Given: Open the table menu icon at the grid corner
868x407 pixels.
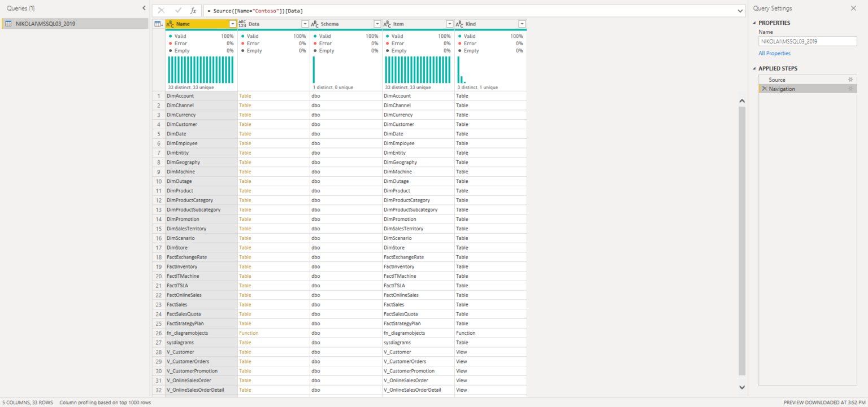Looking at the screenshot, I should [x=158, y=24].
